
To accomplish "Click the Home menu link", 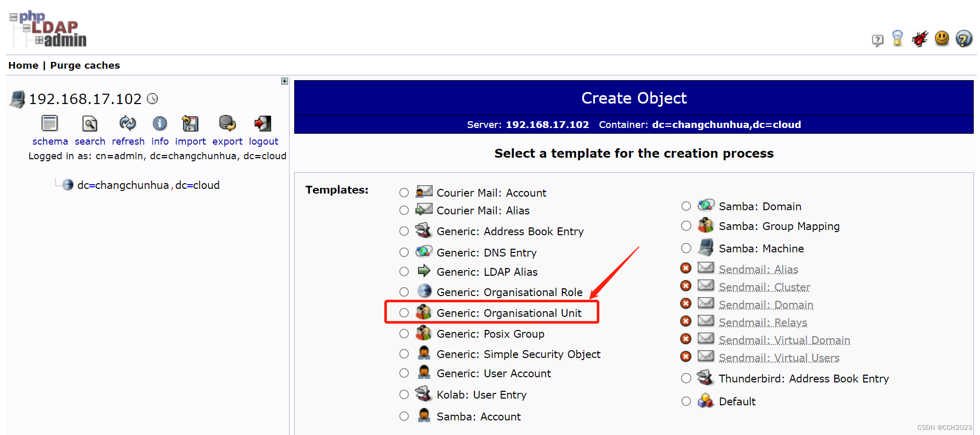I will [x=23, y=66].
